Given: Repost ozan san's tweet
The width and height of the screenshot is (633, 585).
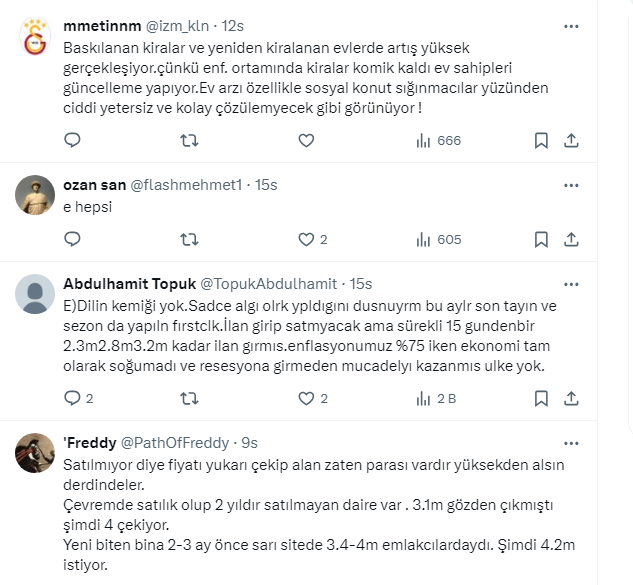Looking at the screenshot, I should (x=187, y=239).
